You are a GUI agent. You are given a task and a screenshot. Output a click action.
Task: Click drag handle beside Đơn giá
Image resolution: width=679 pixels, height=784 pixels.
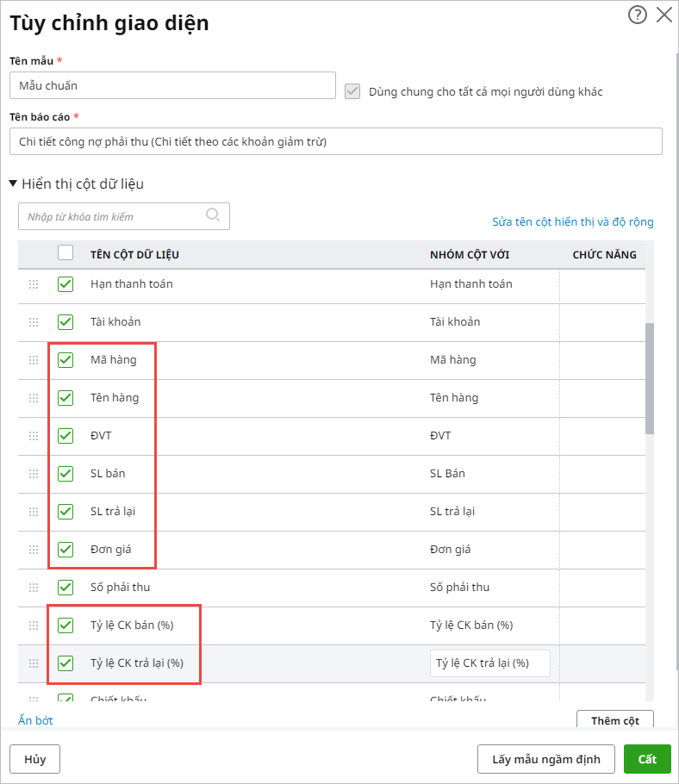pos(34,550)
